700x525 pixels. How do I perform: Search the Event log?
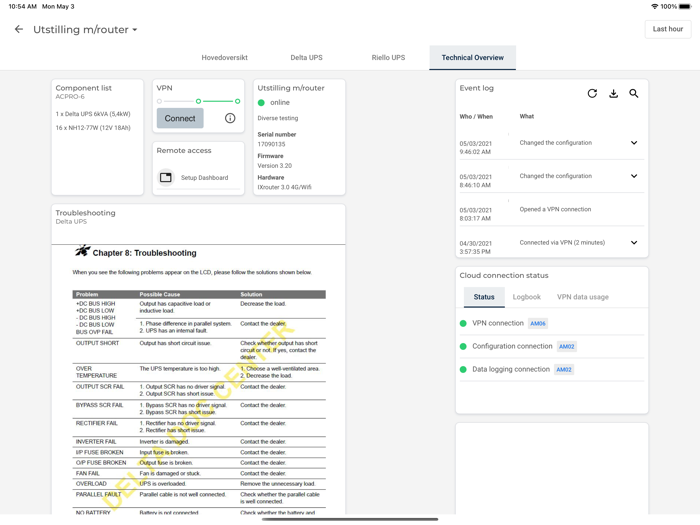(634, 94)
